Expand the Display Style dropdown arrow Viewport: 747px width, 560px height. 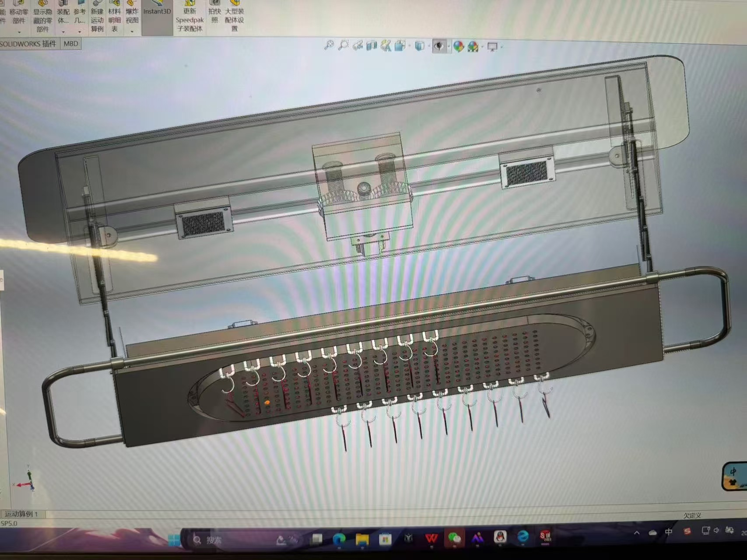click(428, 46)
